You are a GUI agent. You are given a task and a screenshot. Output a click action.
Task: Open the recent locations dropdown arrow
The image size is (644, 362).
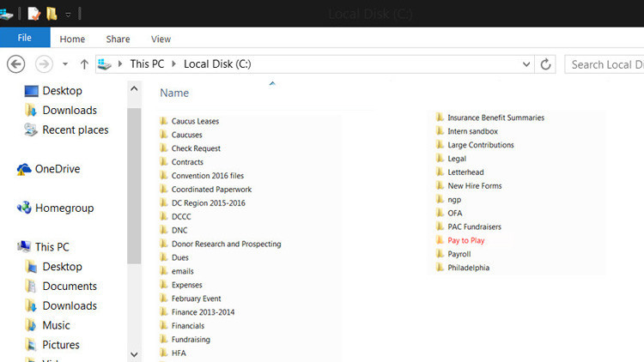tap(65, 64)
